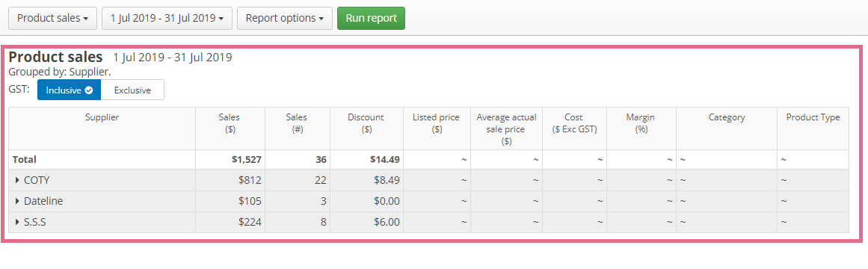Viewport: 868px width, 269px height.
Task: Expand the COTY supplier row arrow
Action: tap(18, 180)
